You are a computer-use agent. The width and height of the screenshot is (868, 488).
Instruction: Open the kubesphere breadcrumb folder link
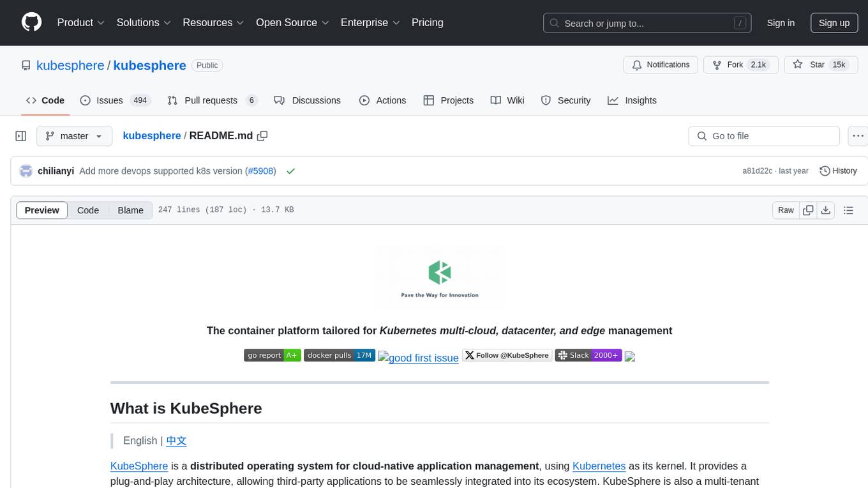pos(152,136)
